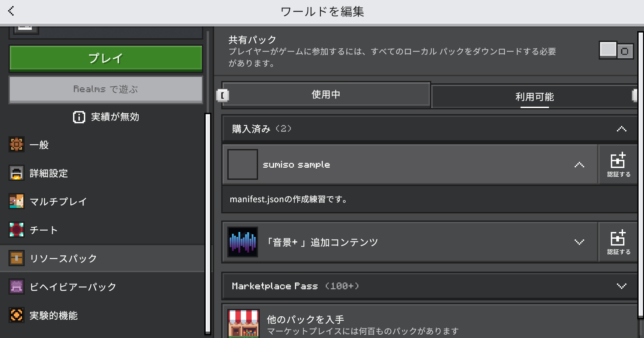Expand the 「音景+」追加コンテンツ pack

point(579,242)
